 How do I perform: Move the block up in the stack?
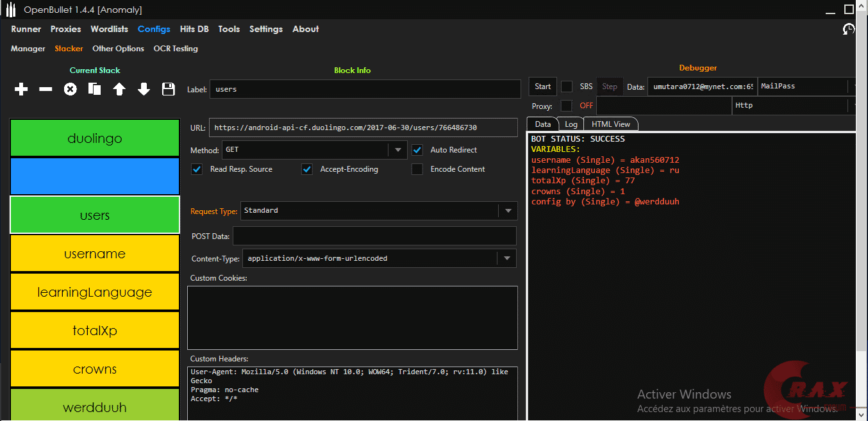coord(119,90)
